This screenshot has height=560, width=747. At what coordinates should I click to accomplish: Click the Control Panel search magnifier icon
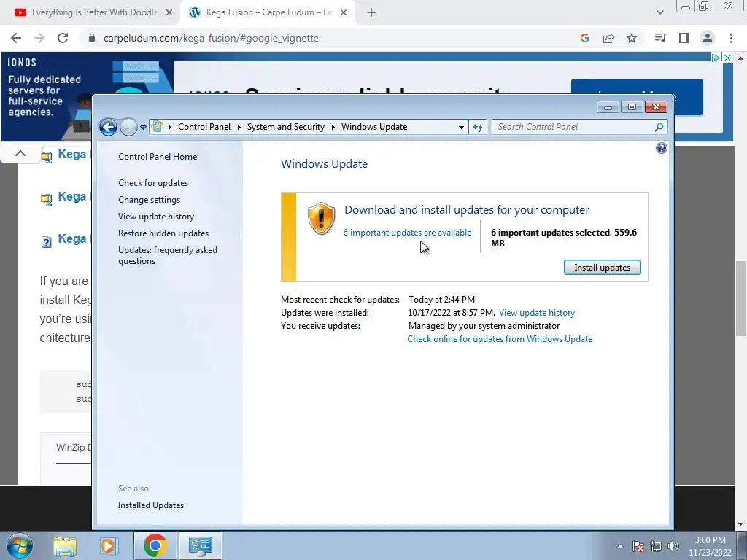659,127
